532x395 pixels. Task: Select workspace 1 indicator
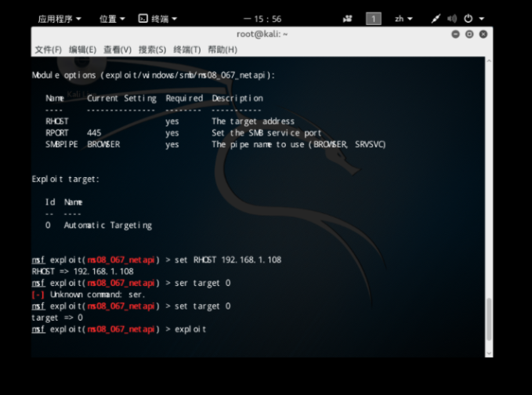click(373, 19)
